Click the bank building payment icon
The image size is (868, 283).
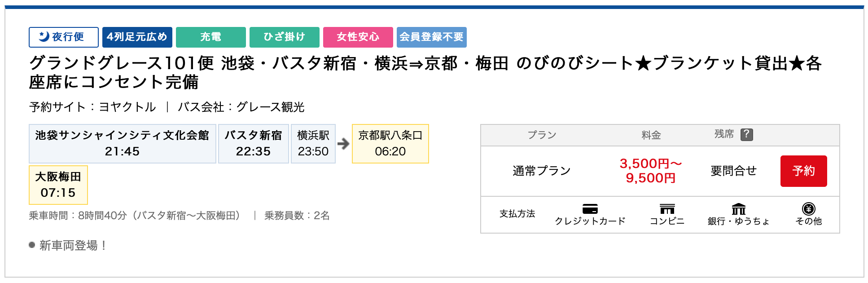(x=738, y=209)
